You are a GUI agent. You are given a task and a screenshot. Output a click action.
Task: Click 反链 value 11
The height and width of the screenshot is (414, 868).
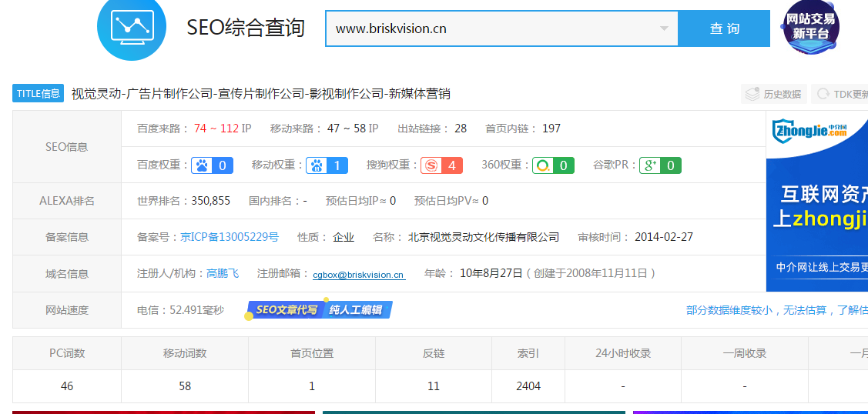(434, 386)
